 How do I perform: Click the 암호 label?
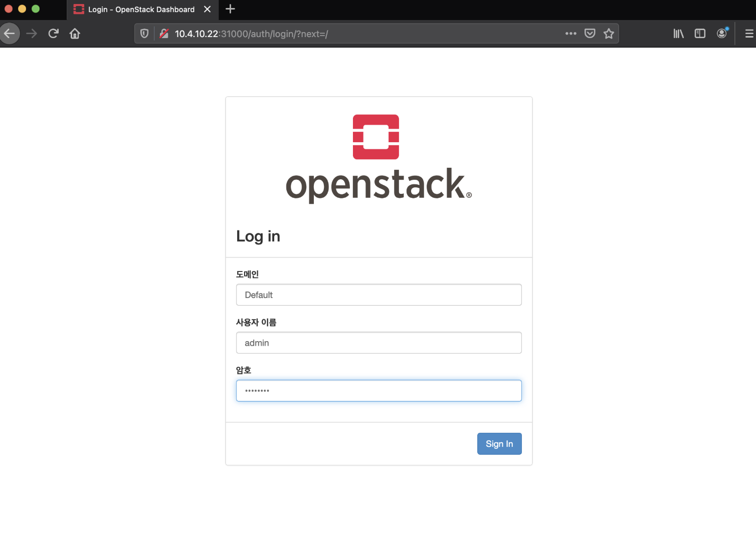(243, 370)
